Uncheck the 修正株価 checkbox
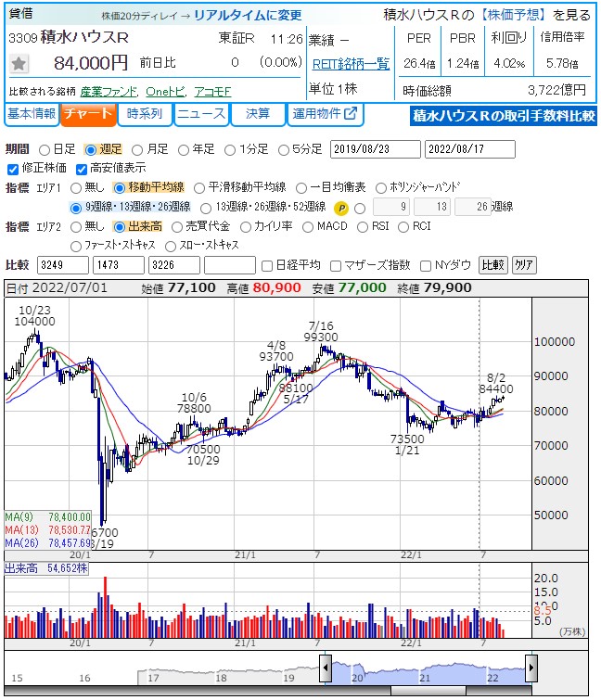601x700 pixels. pos(13,168)
